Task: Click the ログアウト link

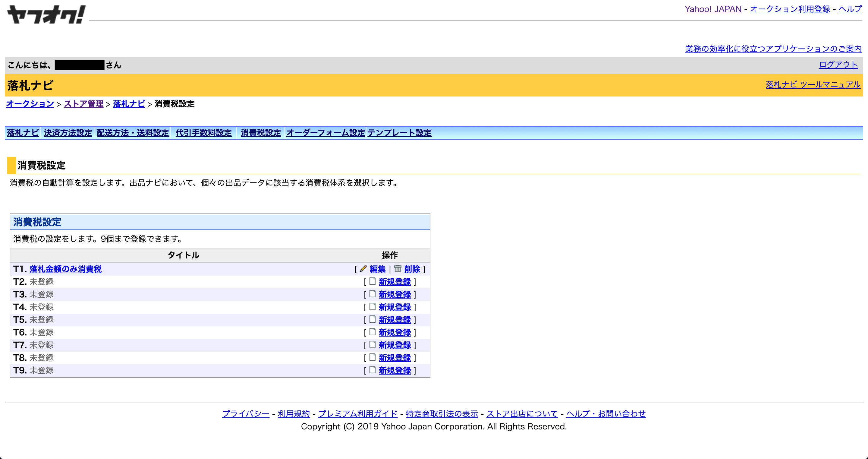Action: [838, 65]
